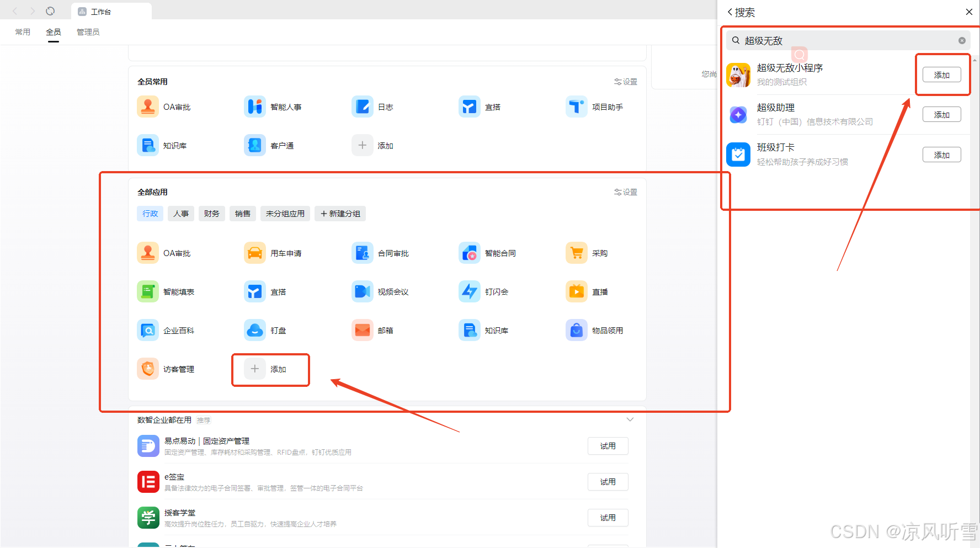Screen dimensions: 980x548
Task: Open 物品领用 app icon
Action: pyautogui.click(x=576, y=330)
